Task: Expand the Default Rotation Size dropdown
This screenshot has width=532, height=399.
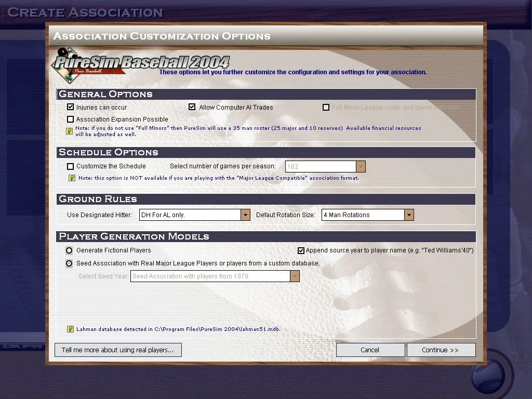Action: click(x=409, y=215)
